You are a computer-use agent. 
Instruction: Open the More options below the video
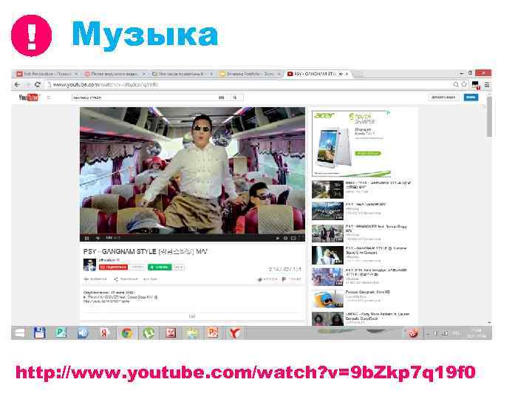(x=150, y=279)
